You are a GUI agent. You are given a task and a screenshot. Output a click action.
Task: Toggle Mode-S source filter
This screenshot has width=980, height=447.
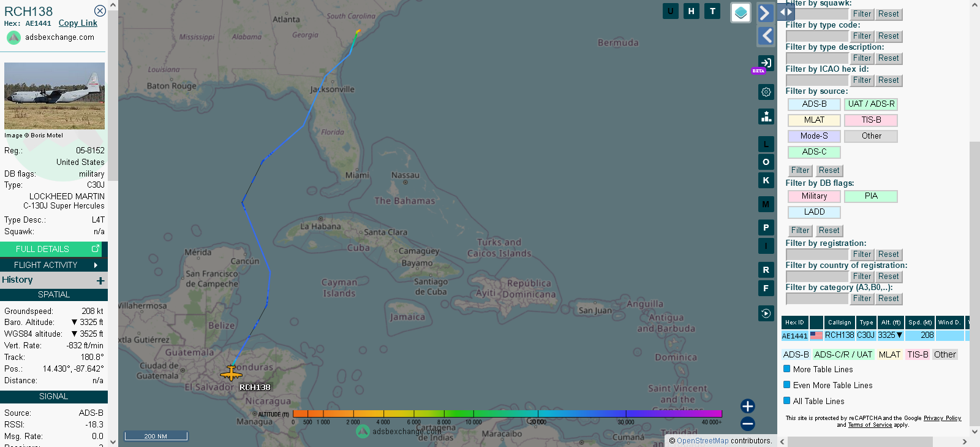(x=814, y=136)
